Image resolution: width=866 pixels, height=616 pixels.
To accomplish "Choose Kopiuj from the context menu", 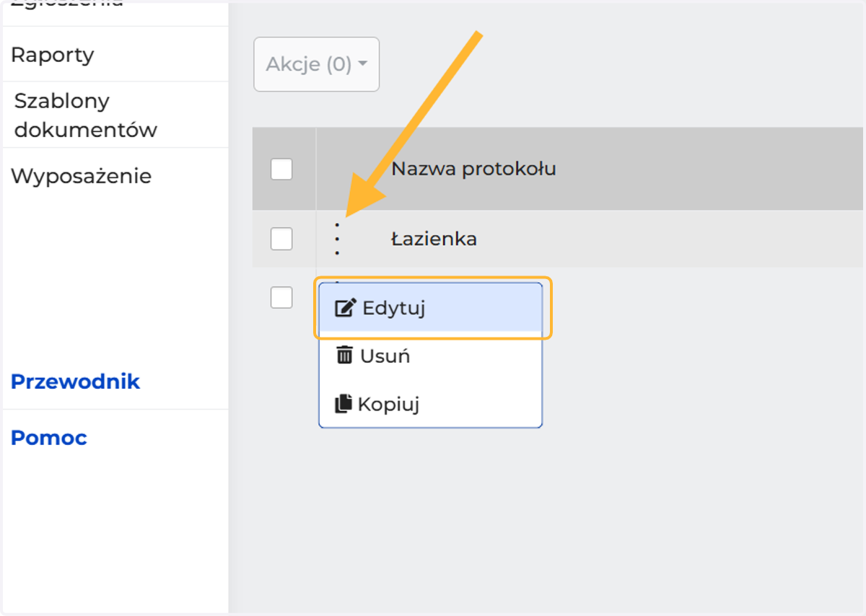I will (x=431, y=404).
